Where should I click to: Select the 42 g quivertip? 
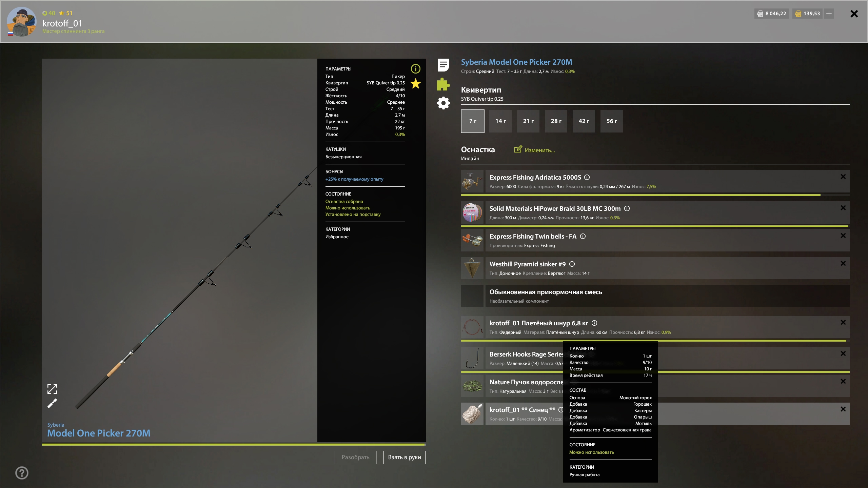[x=584, y=121]
